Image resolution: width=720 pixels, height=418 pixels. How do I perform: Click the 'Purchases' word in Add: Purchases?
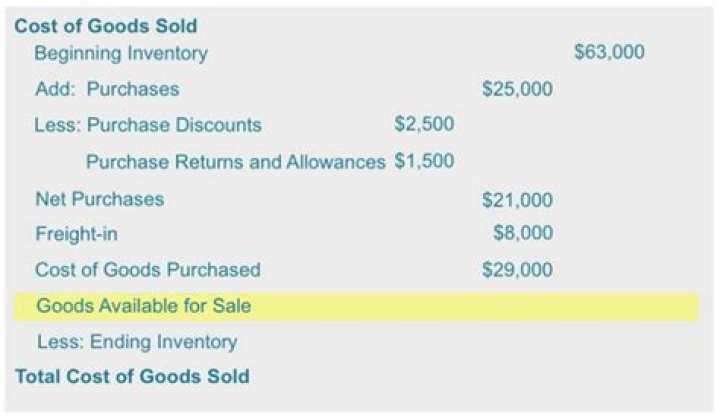coord(133,89)
